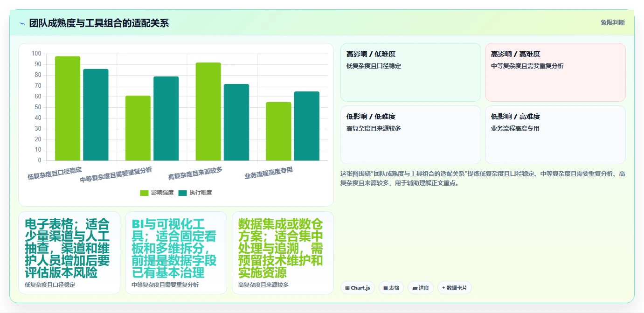Click the green bar for 中等复杂度且需要重复分析
644x313 pixels.
pos(138,128)
